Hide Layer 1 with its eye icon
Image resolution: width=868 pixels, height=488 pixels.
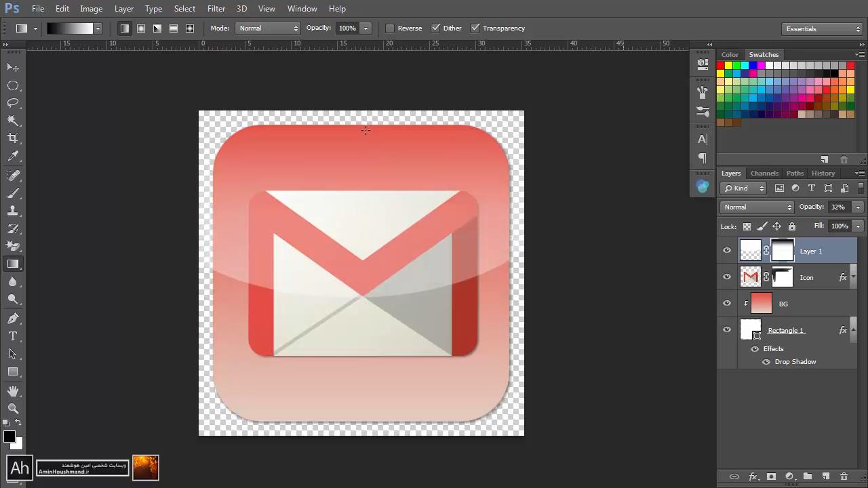[x=727, y=251]
